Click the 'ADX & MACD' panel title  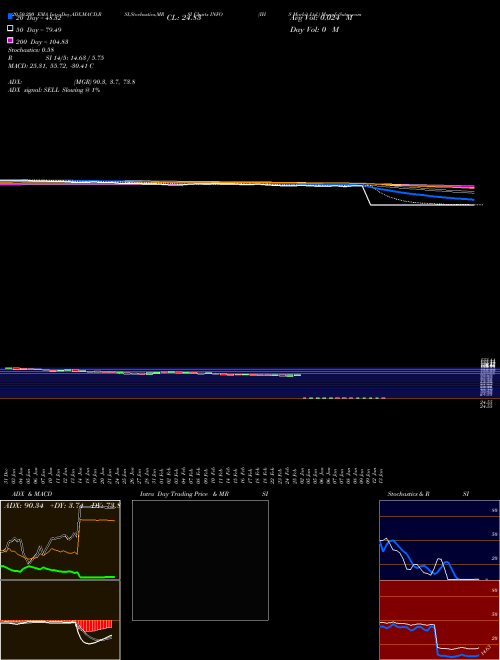tap(32, 494)
